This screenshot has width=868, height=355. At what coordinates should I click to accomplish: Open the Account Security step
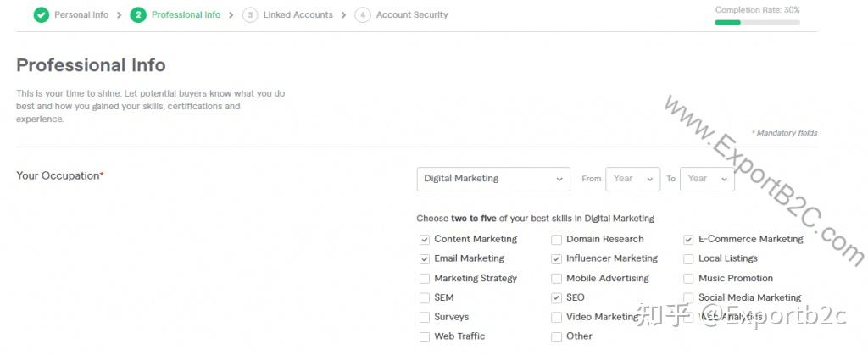click(x=412, y=15)
